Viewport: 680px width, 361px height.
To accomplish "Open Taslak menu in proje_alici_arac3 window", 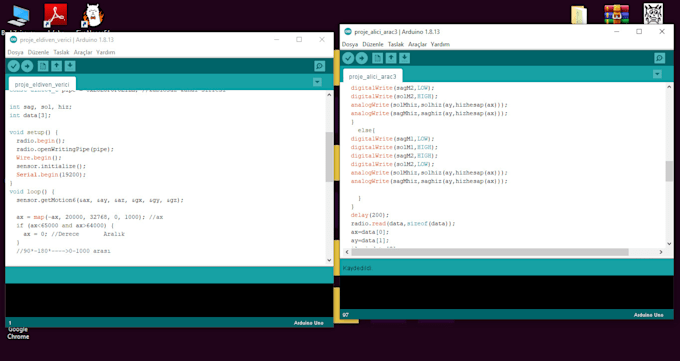I will click(396, 44).
